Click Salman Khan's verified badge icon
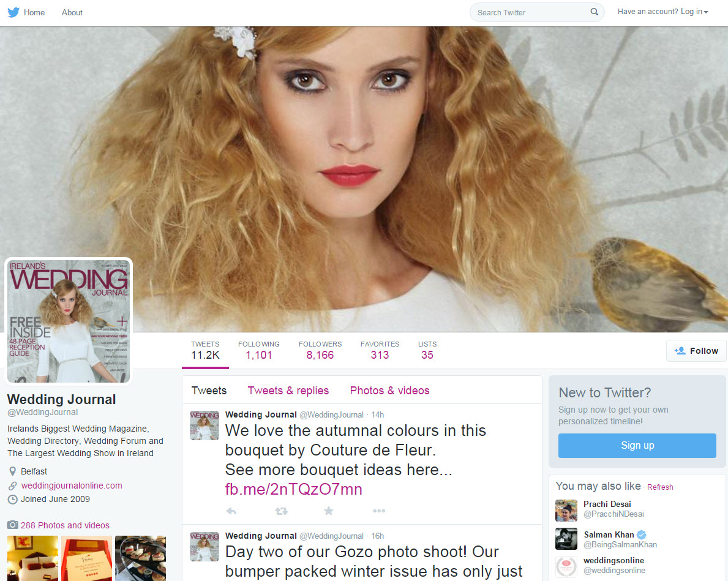 [641, 534]
